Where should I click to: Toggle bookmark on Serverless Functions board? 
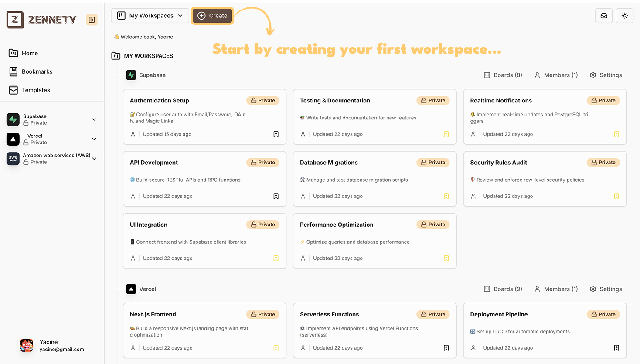click(x=446, y=348)
